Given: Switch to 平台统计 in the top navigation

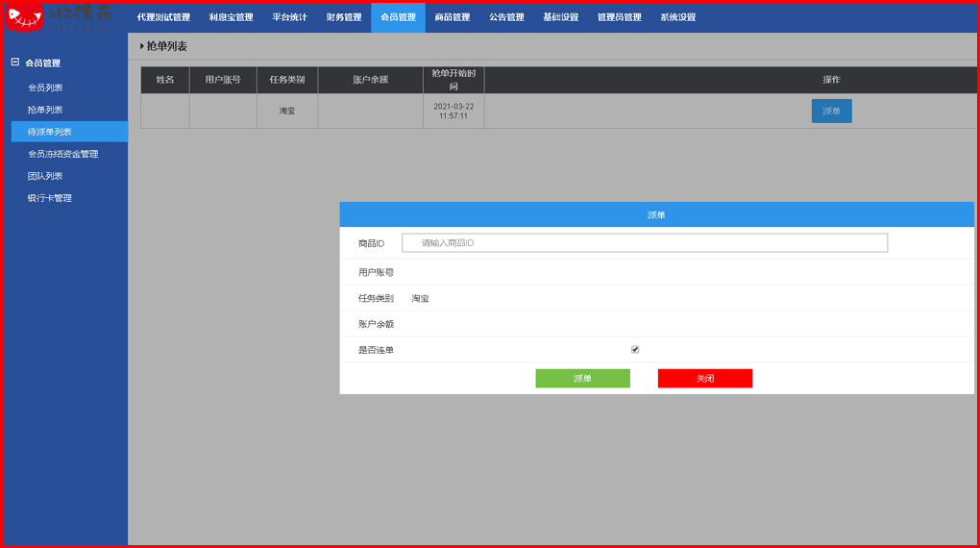Looking at the screenshot, I should [289, 17].
